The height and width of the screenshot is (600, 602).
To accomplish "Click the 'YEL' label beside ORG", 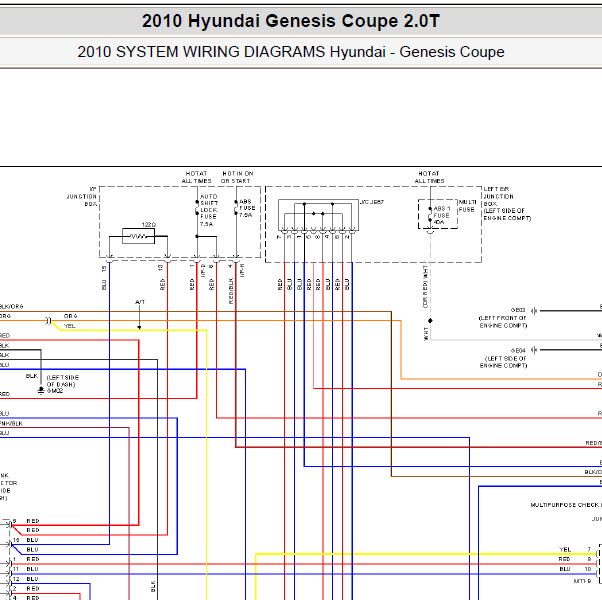I will [x=69, y=326].
